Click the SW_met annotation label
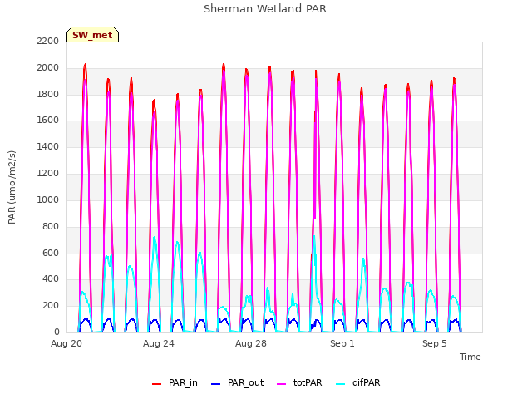The height and width of the screenshot is (399, 532). [x=92, y=35]
